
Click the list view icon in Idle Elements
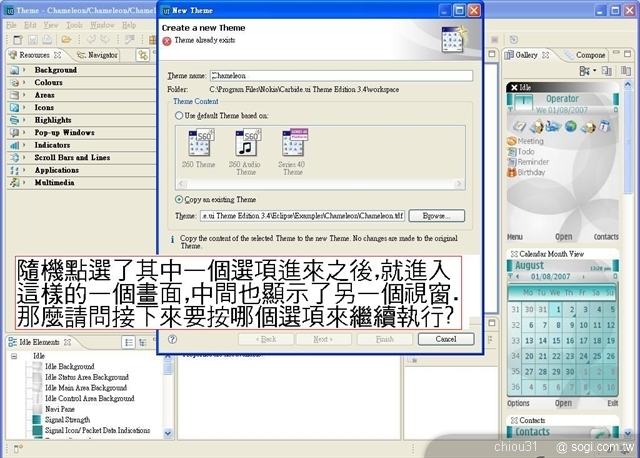point(129,342)
